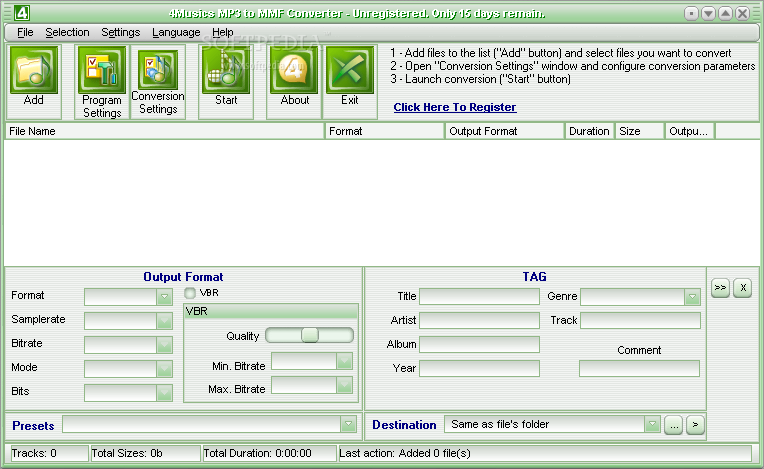Image resolution: width=764 pixels, height=469 pixels.
Task: Click the X button beside the TAG panel
Action: (743, 288)
